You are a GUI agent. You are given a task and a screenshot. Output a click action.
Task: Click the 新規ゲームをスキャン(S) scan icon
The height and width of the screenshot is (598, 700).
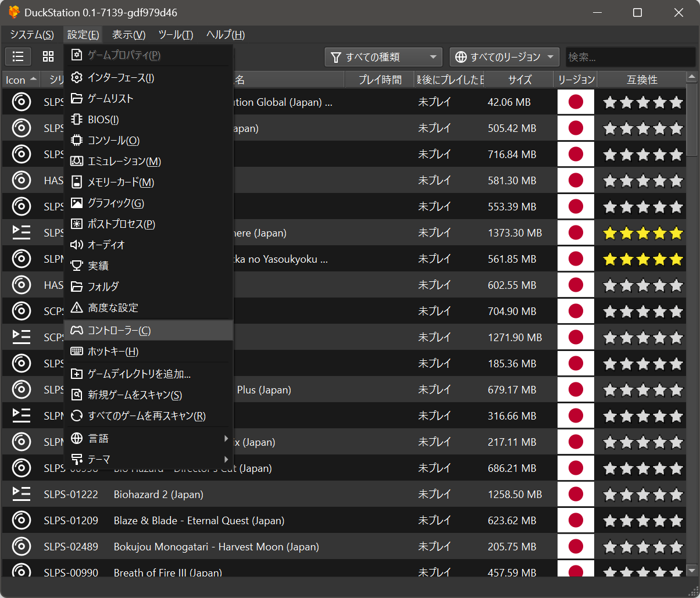(x=77, y=395)
